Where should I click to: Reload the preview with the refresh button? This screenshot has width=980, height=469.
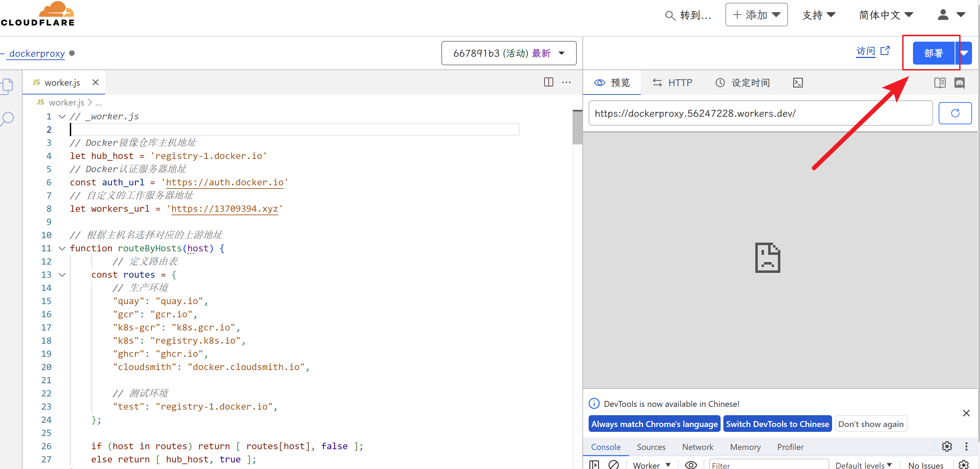(x=955, y=113)
